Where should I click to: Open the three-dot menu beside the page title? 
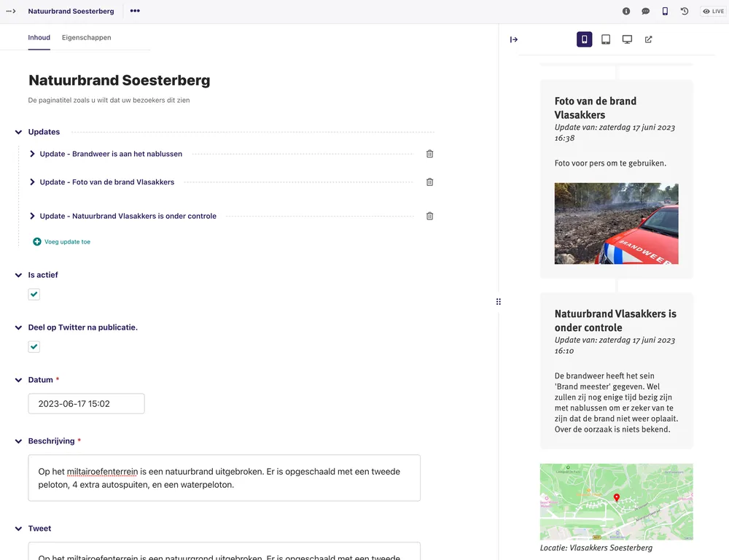[135, 11]
